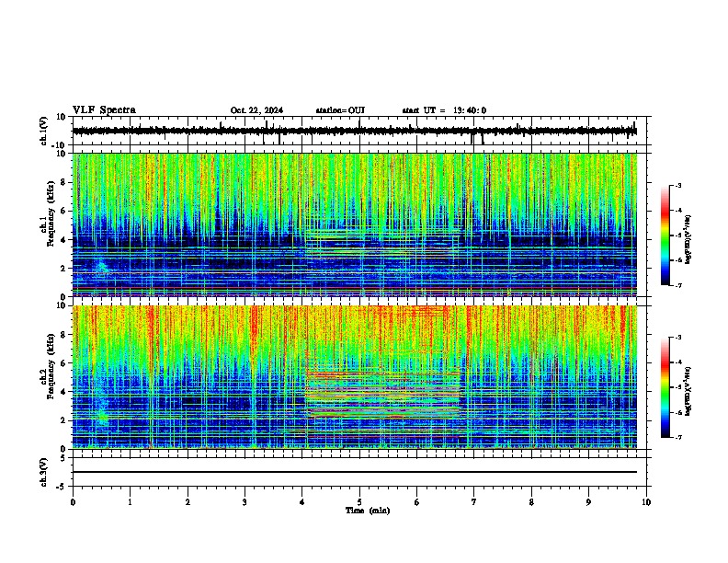Click time axis tick label "9"

click(x=588, y=502)
